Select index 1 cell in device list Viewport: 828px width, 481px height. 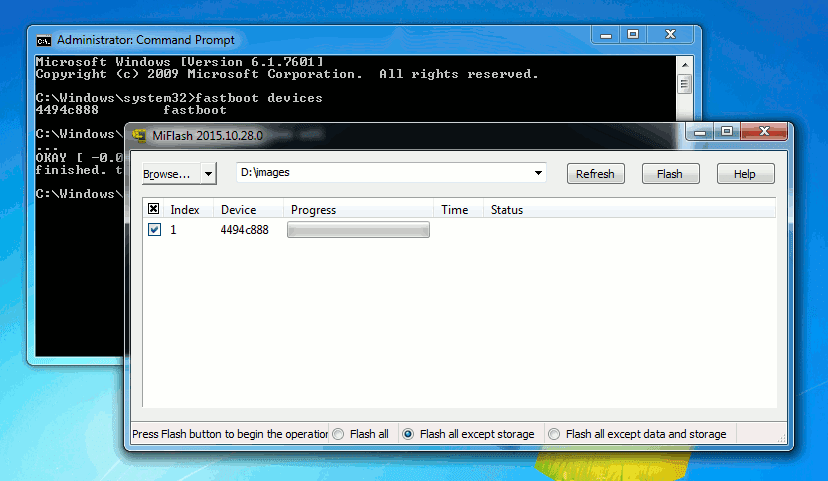point(173,230)
